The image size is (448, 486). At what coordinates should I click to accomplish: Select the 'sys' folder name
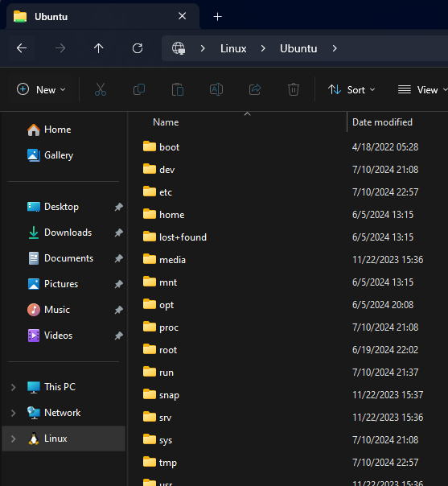tap(166, 441)
